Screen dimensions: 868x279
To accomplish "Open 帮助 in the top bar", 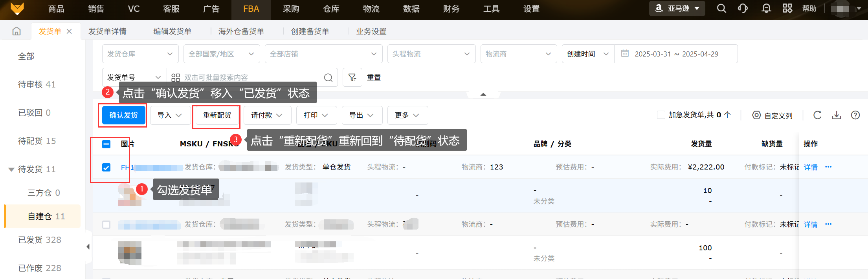I will (809, 9).
